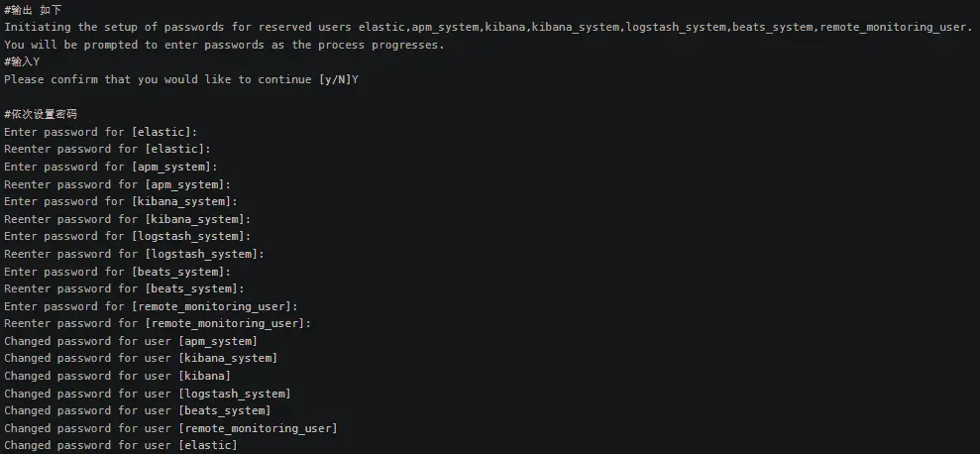Click the "You will be prompted" line

(224, 45)
